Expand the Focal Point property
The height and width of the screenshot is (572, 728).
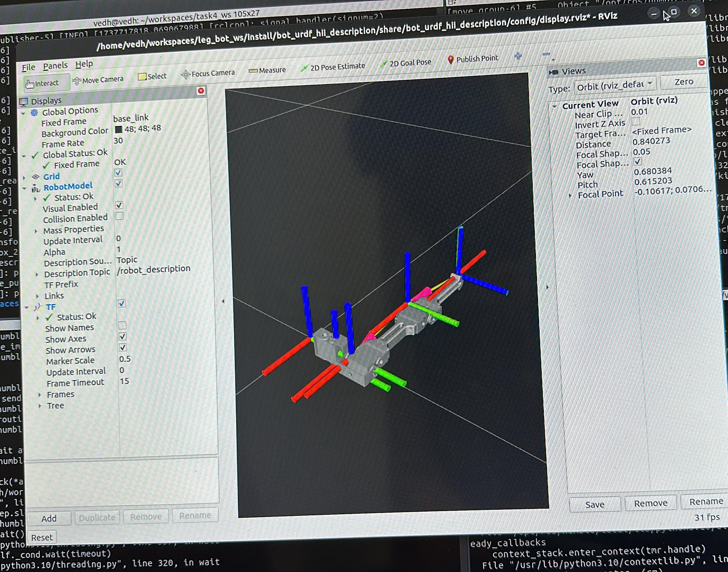570,195
